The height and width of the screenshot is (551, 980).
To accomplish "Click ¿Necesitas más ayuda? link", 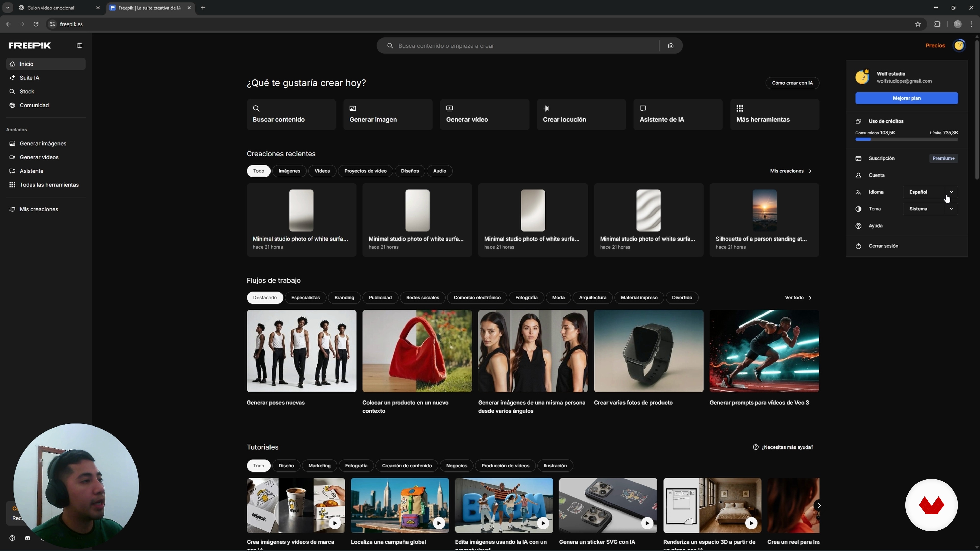I will coord(783,447).
